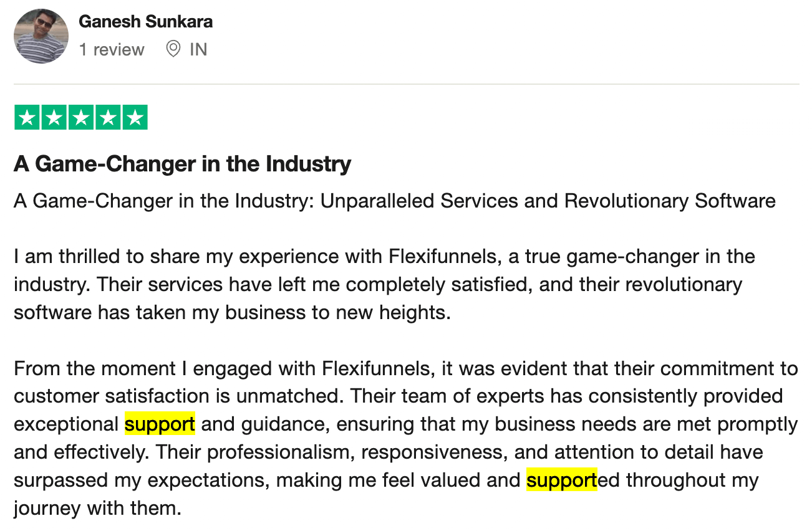Click the first green rating star
The width and height of the screenshot is (812, 531).
pos(27,118)
